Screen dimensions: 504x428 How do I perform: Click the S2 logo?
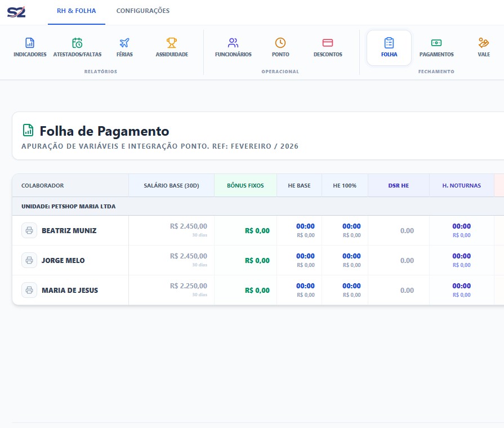tap(16, 11)
